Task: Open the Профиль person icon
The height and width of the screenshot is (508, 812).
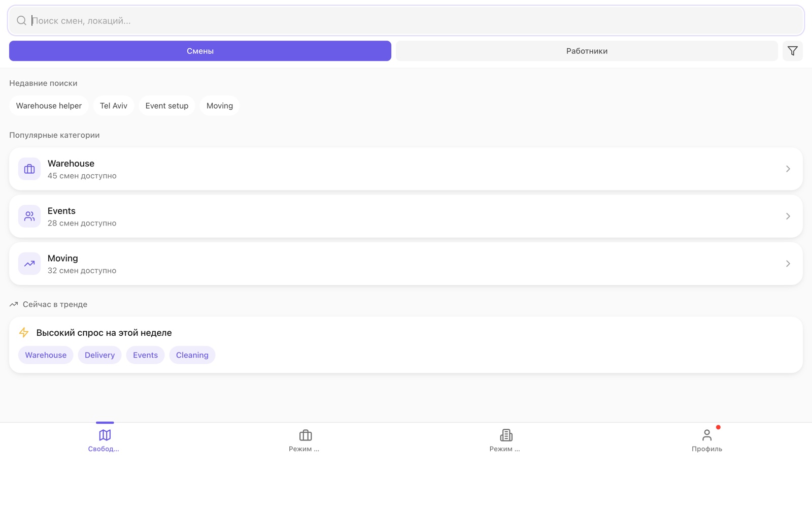Action: (x=707, y=435)
